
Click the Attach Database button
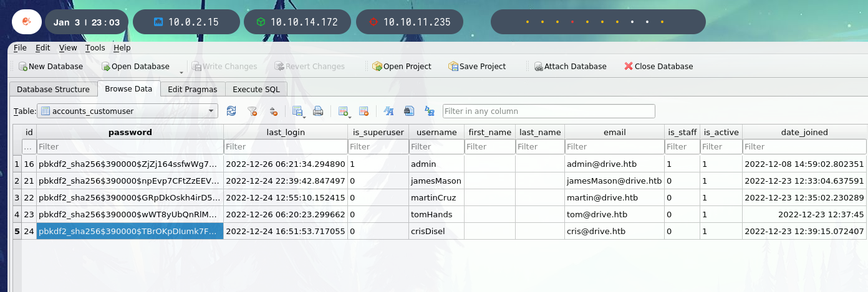click(x=570, y=67)
